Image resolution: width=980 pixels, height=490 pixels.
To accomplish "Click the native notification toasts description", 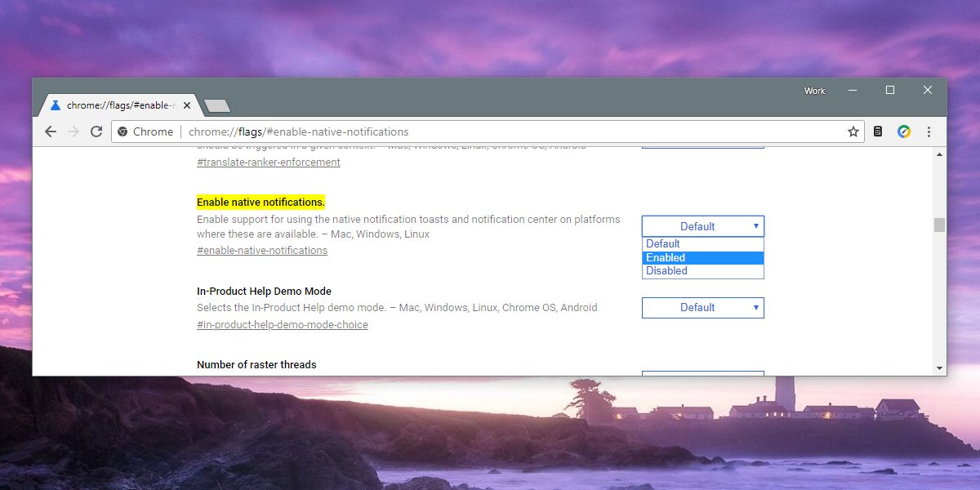I will tap(408, 226).
